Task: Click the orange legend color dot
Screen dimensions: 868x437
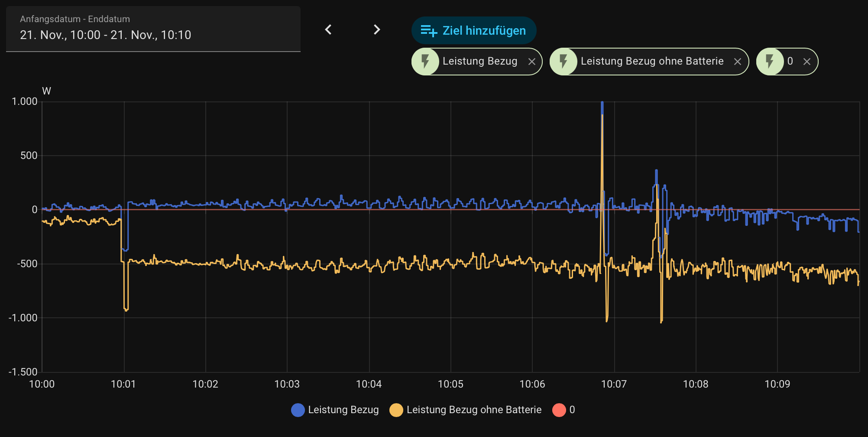Action: click(396, 410)
